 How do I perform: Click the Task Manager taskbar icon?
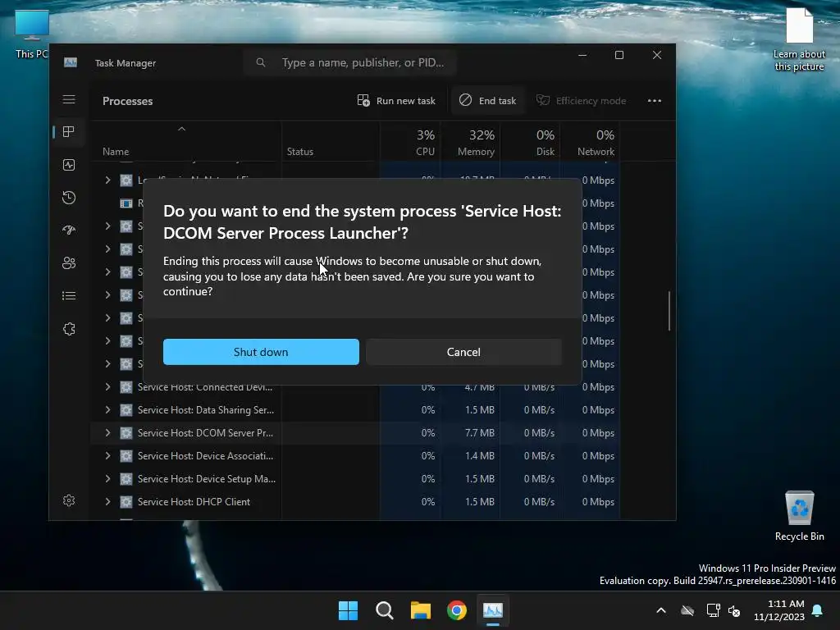(x=493, y=610)
